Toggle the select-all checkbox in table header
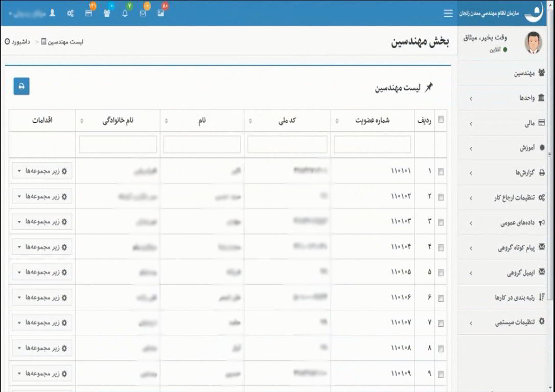 click(x=441, y=119)
